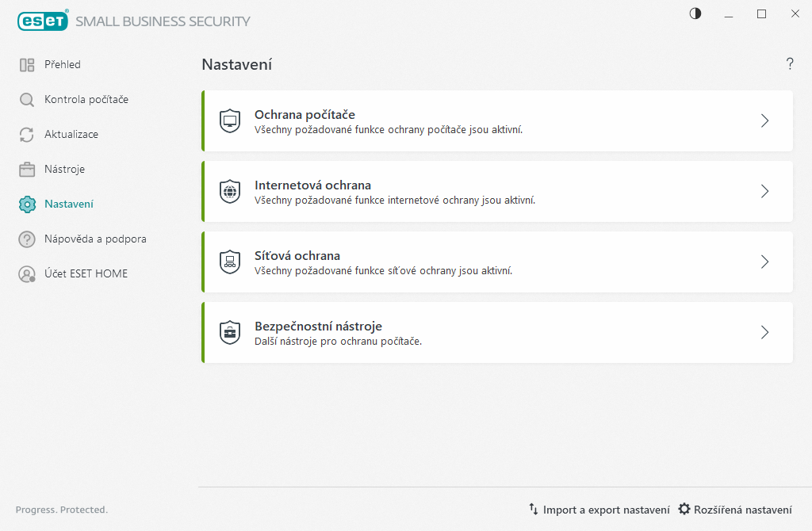
Task: Click the Nástroje toolbox icon in sidebar
Action: pyautogui.click(x=27, y=170)
